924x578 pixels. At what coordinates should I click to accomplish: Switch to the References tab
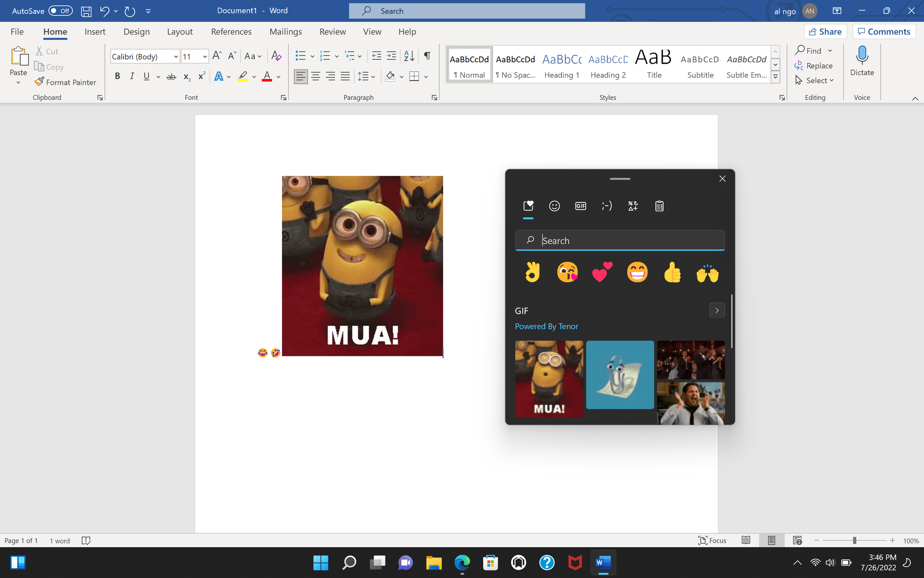coord(231,32)
